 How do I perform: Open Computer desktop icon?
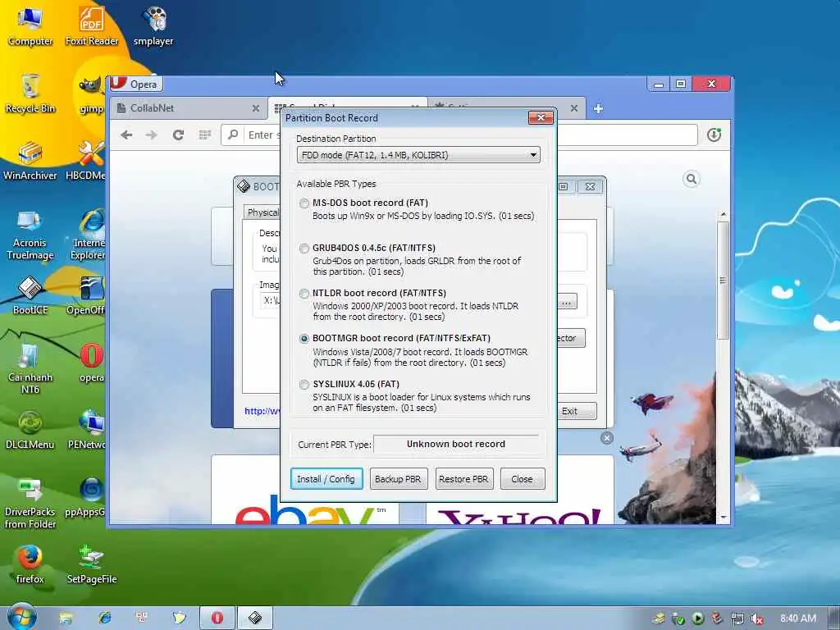pos(30,27)
